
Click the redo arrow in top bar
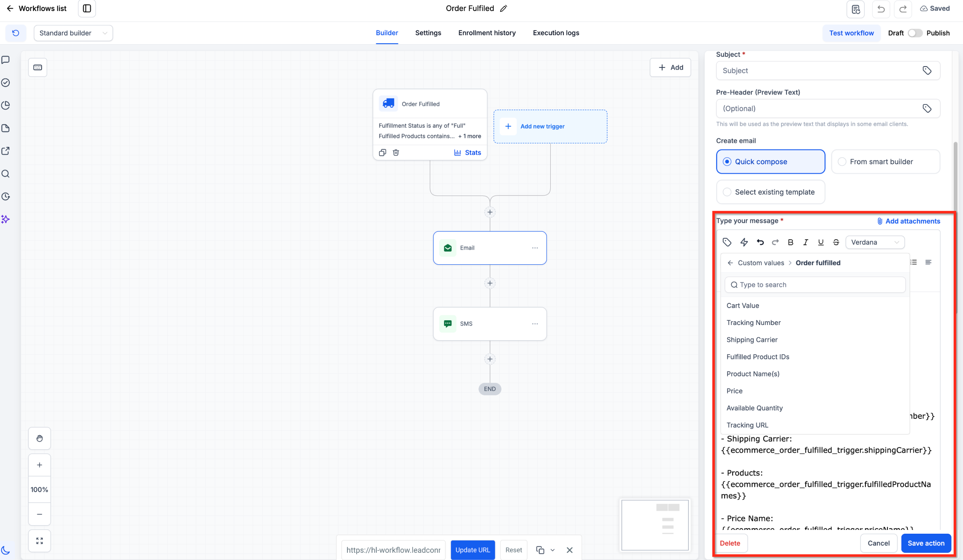pos(903,8)
